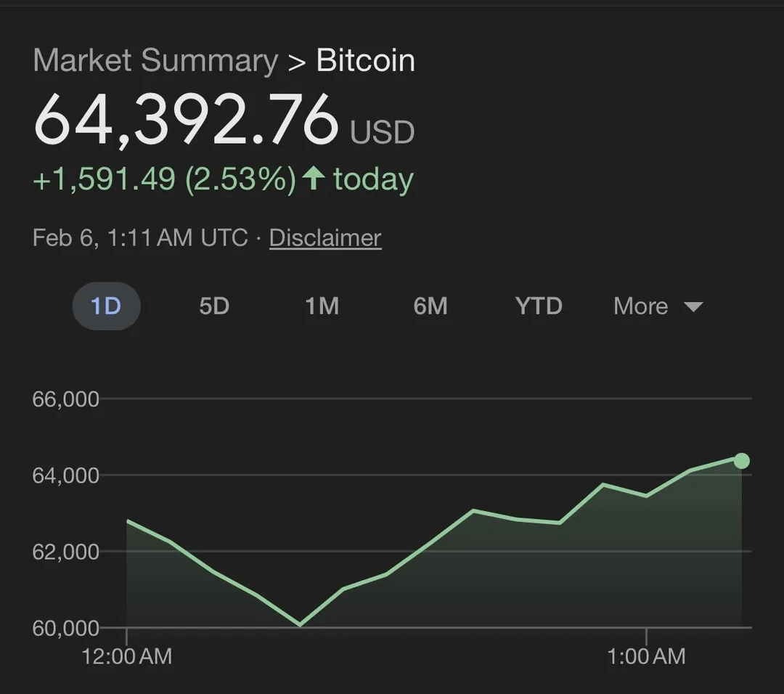The image size is (784, 694).
Task: Click the +1,591.49 (2.53%) change text
Action: point(164,179)
